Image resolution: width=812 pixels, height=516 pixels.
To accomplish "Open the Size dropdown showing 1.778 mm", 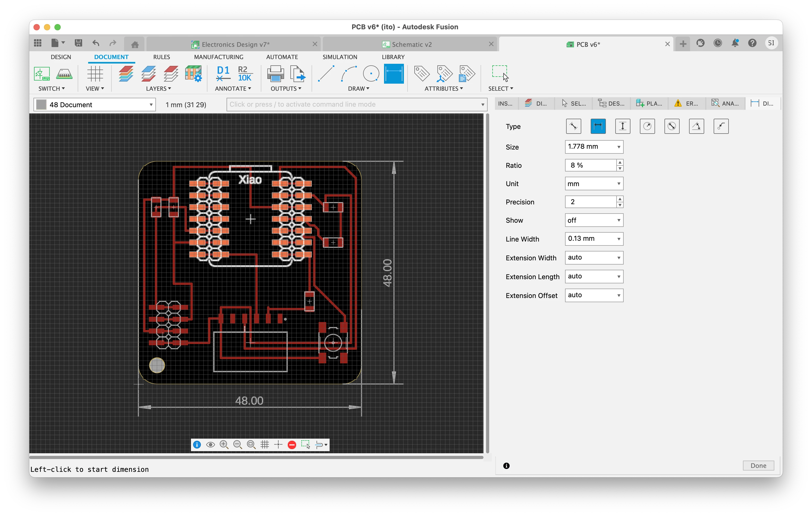I will [x=594, y=147].
